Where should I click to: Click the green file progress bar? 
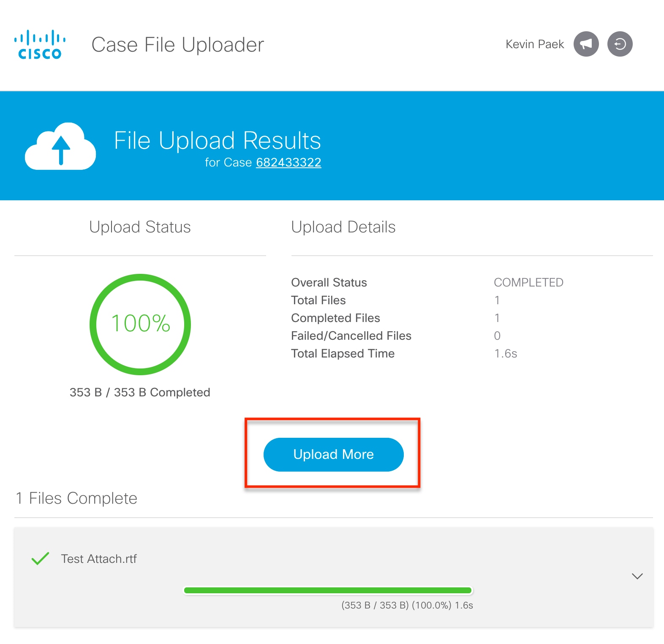328,590
